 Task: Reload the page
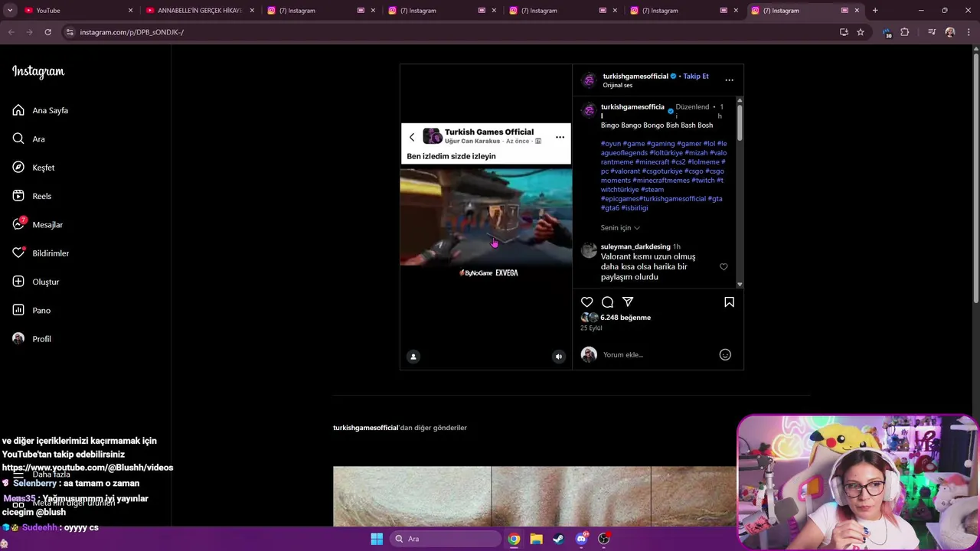point(47,32)
